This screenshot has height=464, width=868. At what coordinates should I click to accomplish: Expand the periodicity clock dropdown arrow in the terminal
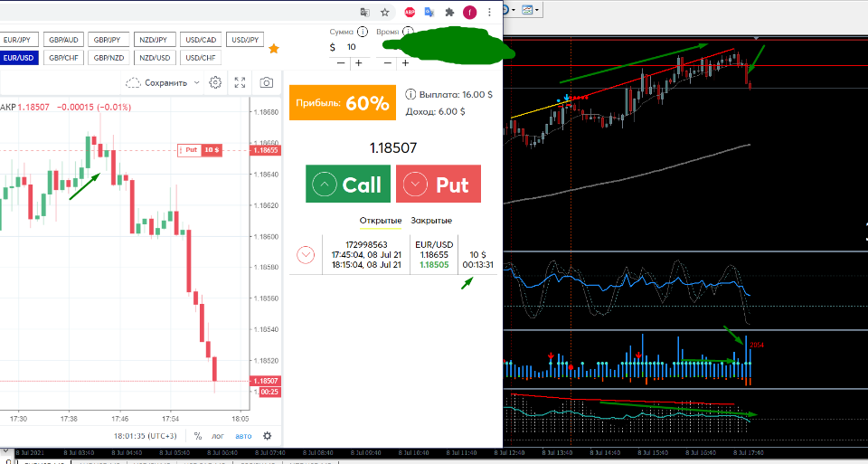[x=514, y=9]
